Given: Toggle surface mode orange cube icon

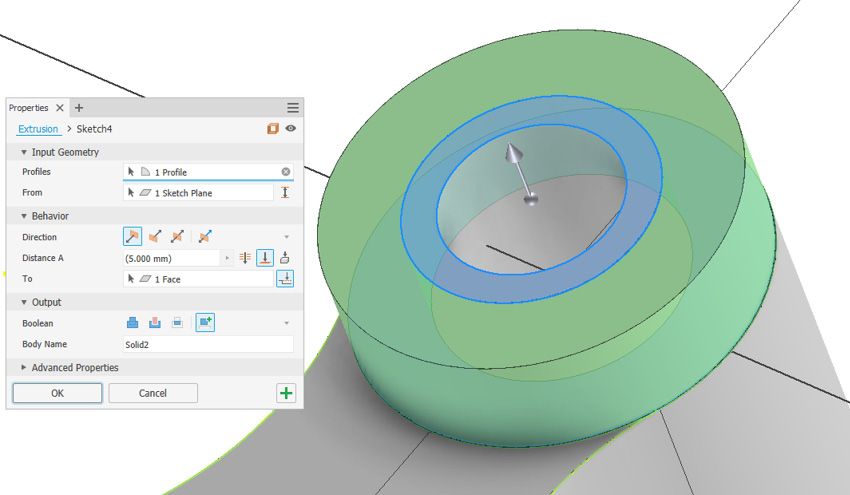Looking at the screenshot, I should click(x=272, y=128).
